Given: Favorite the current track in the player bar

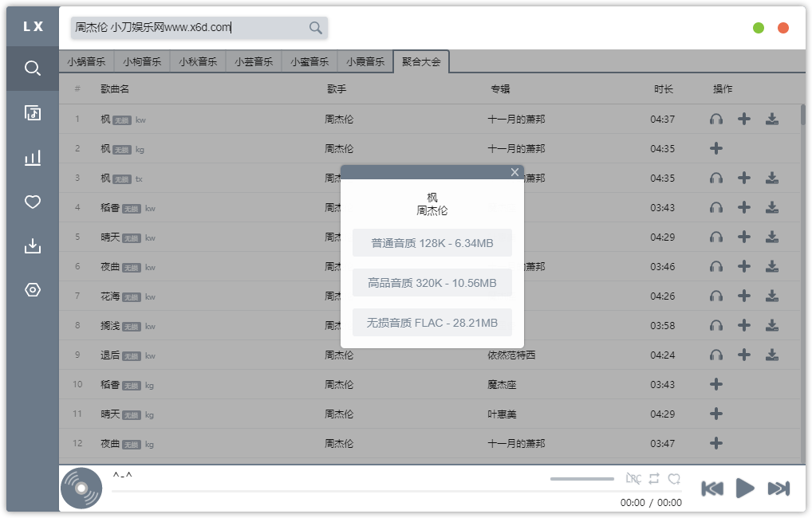Looking at the screenshot, I should point(674,478).
